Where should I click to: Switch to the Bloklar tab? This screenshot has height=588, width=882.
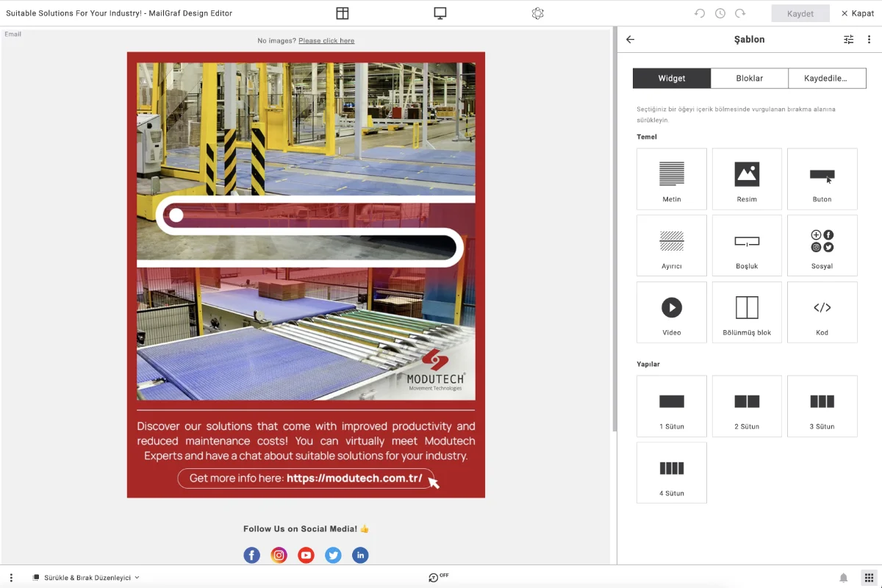click(749, 78)
